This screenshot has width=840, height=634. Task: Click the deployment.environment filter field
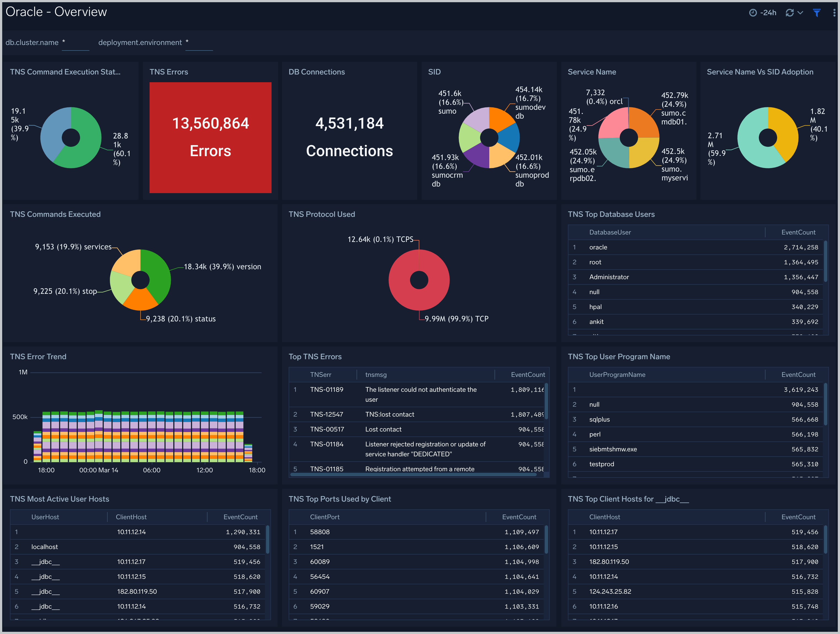coord(199,43)
